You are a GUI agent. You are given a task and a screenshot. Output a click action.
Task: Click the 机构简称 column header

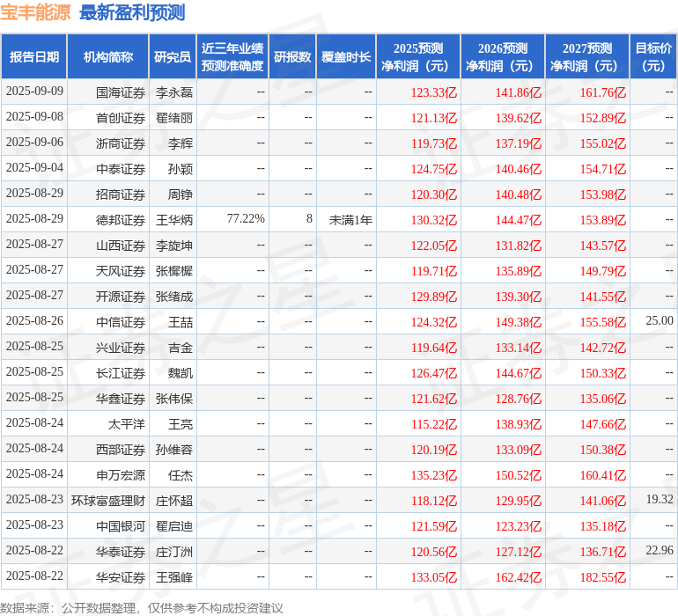pyautogui.click(x=107, y=57)
